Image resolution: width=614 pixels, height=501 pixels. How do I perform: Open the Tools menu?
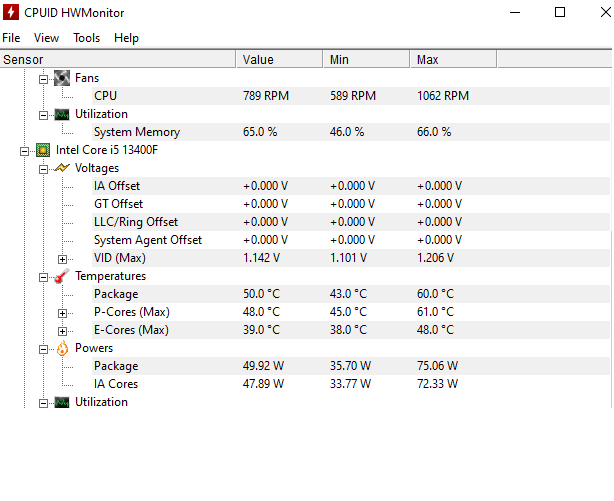coord(87,38)
